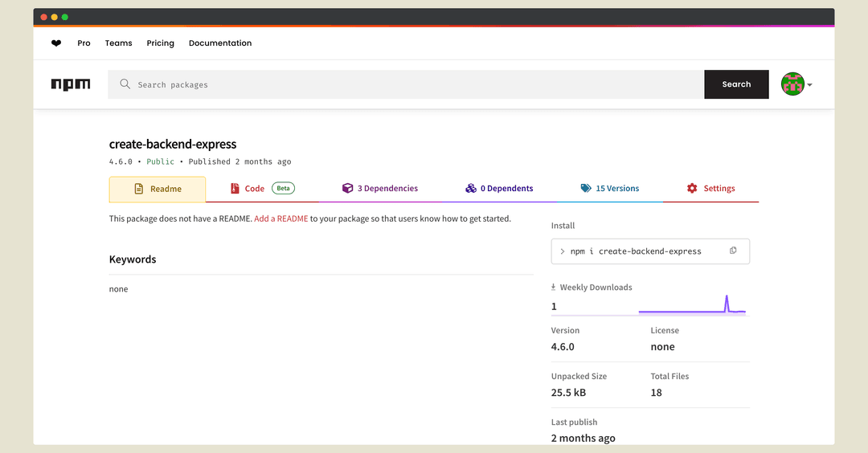Click the install prompt chevron
The image size is (868, 453).
563,251
